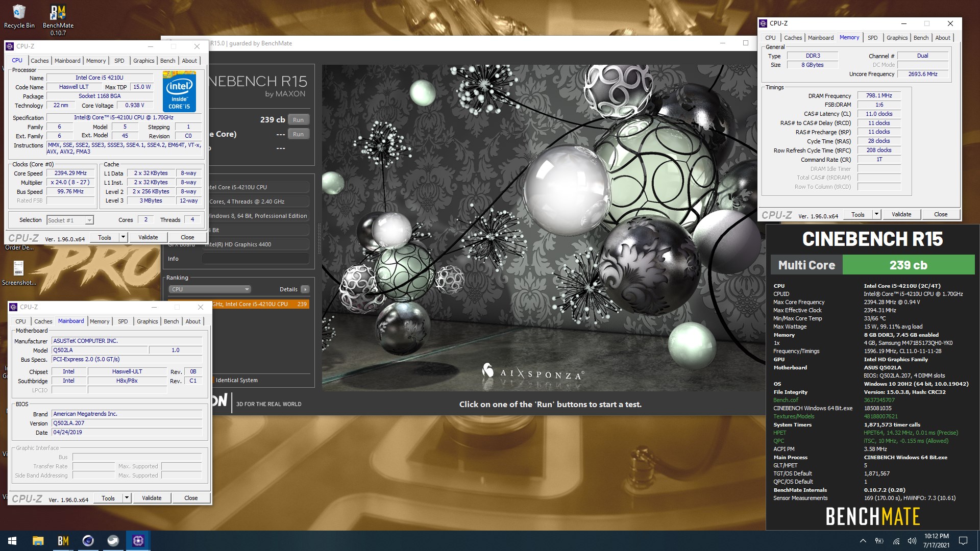Open the volume control tray icon

(912, 541)
